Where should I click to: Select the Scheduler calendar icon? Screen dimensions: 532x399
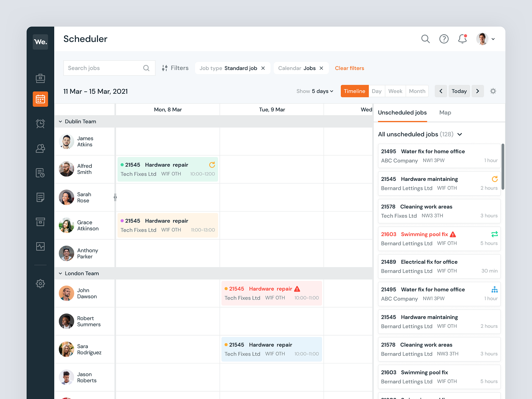[x=40, y=99]
